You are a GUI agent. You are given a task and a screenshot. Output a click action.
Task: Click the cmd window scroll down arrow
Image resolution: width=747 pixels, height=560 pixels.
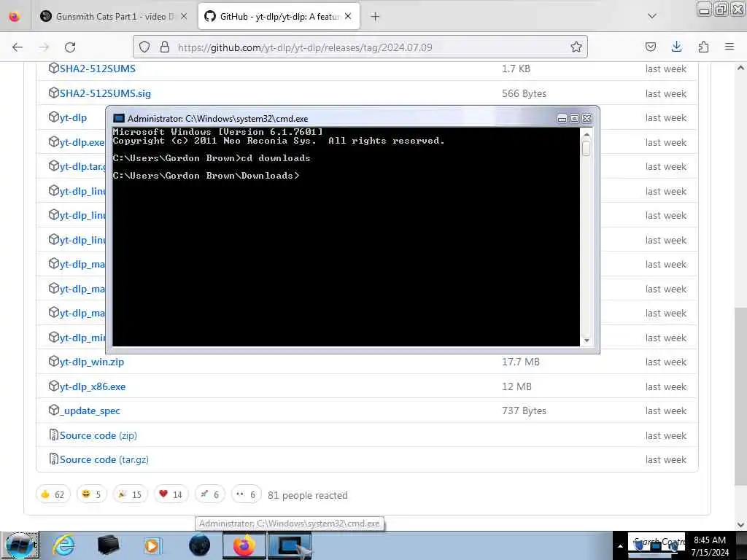587,340
